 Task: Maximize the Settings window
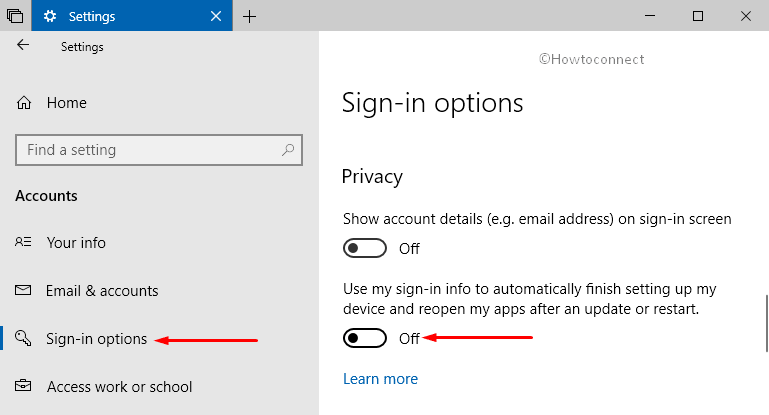point(697,16)
